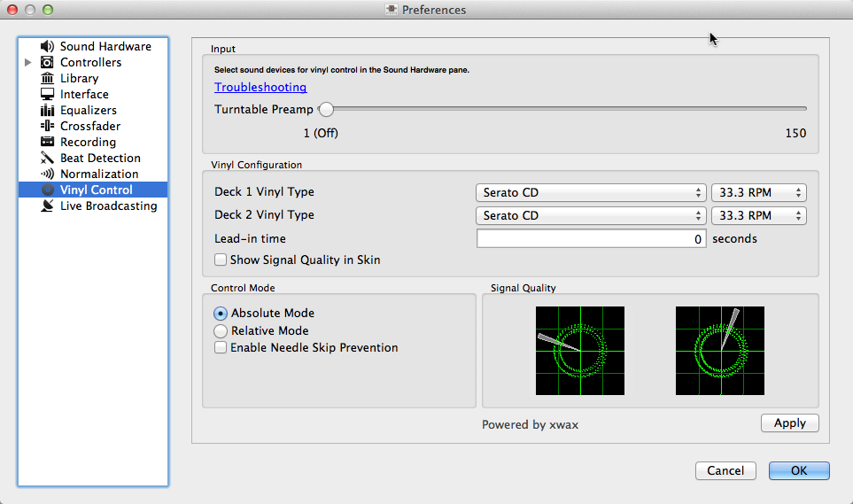Open Deck 2 RPM speed dropdown
Image resolution: width=853 pixels, height=504 pixels.
[x=758, y=215]
